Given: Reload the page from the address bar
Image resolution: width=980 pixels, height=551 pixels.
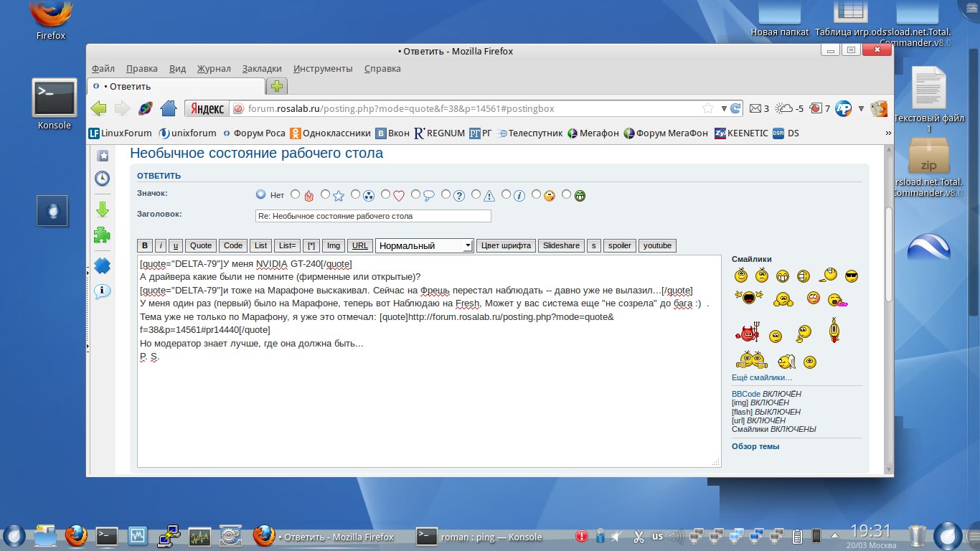Looking at the screenshot, I should 735,108.
